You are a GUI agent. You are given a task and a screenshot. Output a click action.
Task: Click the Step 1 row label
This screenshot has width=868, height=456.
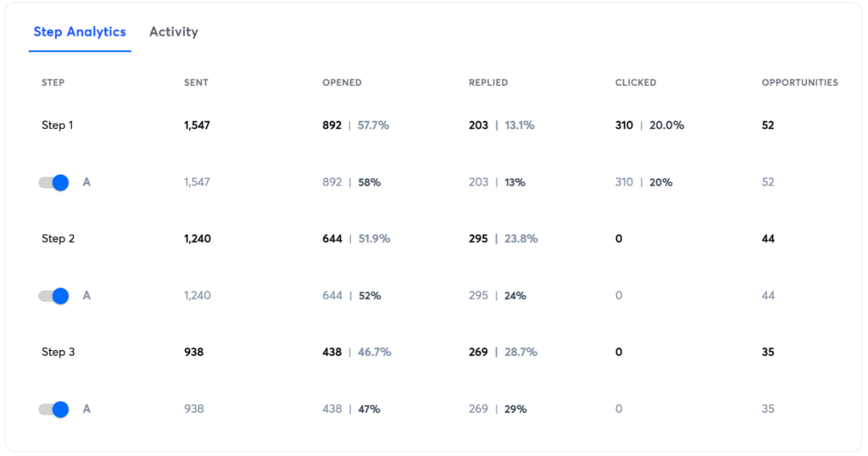[58, 125]
